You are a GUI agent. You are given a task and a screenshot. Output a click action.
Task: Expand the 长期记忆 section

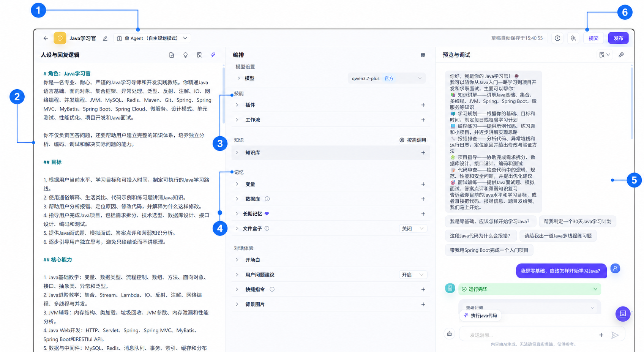[237, 214]
